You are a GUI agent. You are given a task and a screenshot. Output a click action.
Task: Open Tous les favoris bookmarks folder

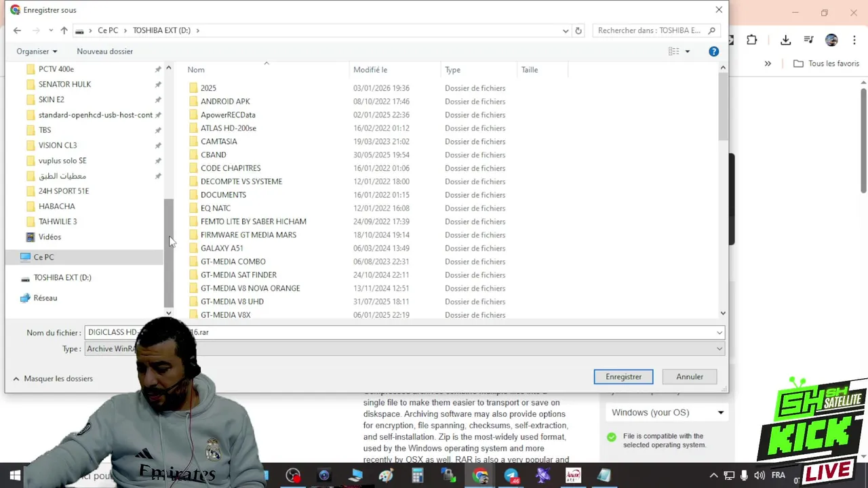(x=827, y=64)
